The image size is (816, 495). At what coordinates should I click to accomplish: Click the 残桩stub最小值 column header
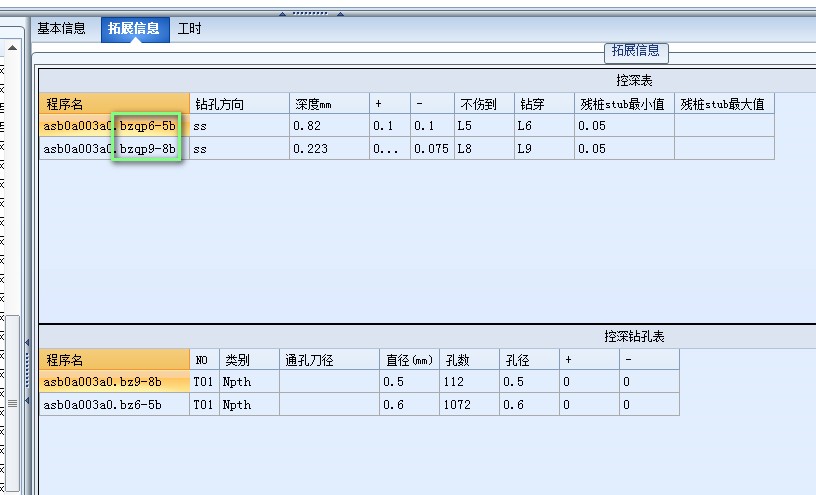624,104
